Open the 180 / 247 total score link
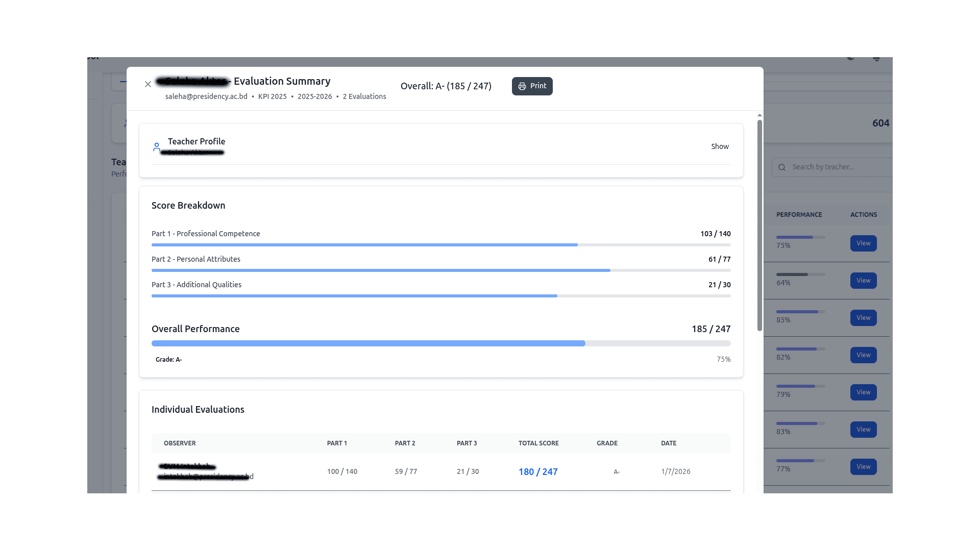 [x=538, y=472]
